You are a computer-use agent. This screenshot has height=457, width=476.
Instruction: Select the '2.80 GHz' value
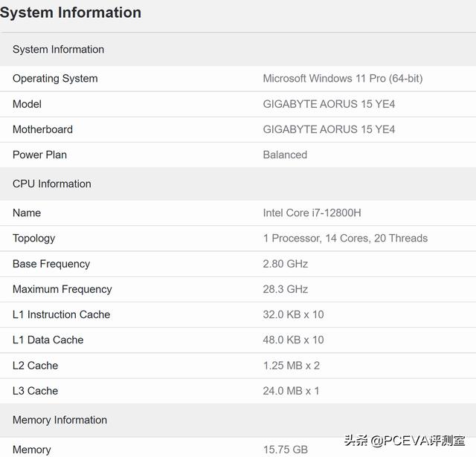tap(286, 264)
